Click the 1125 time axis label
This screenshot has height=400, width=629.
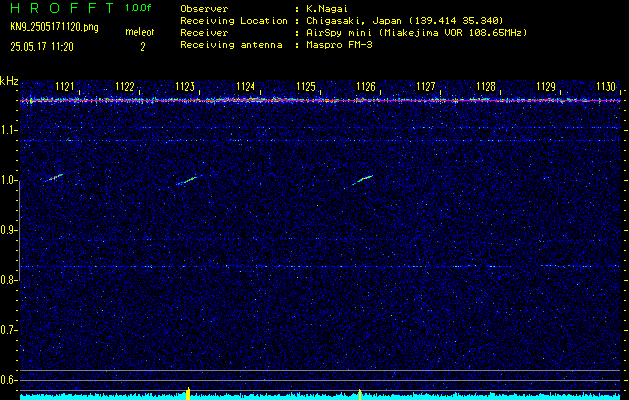[x=306, y=86]
